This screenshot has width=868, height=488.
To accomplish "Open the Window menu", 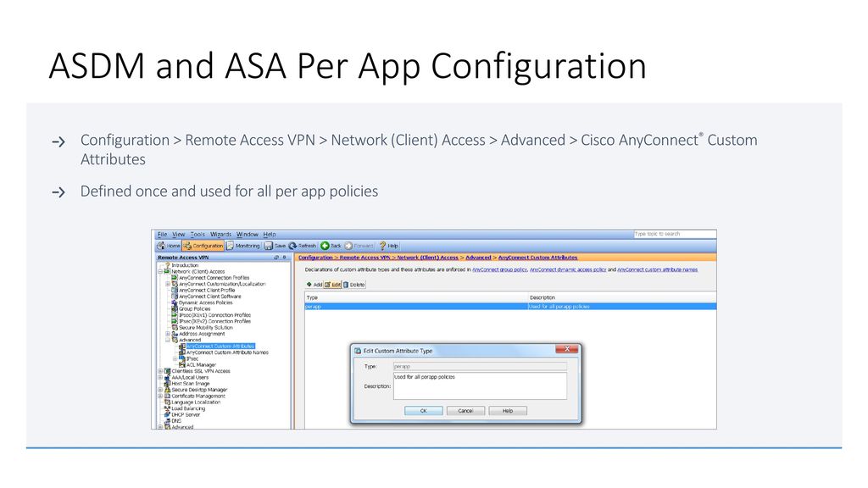I will click(x=248, y=234).
